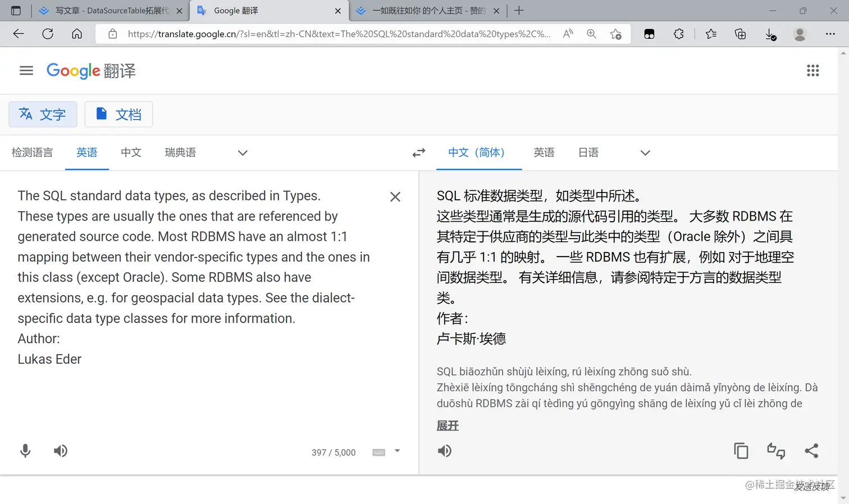Image resolution: width=849 pixels, height=504 pixels.
Task: Expand the full pinyin with 展开
Action: point(448,426)
